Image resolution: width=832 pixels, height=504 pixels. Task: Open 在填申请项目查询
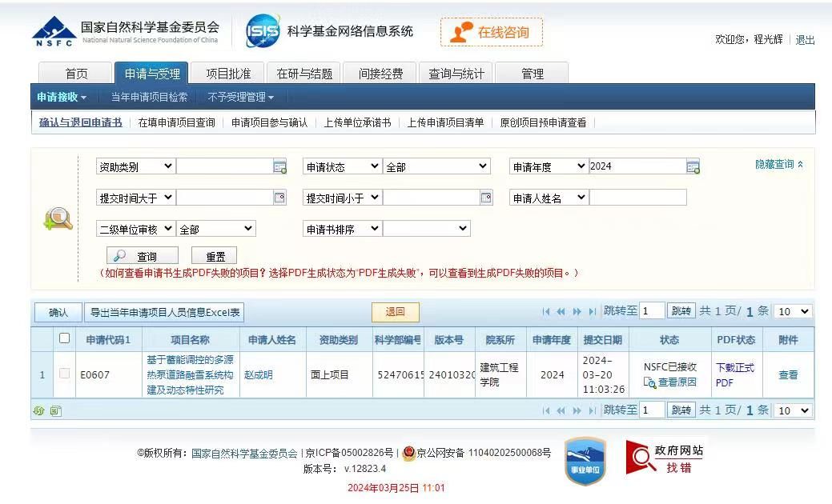pos(177,122)
